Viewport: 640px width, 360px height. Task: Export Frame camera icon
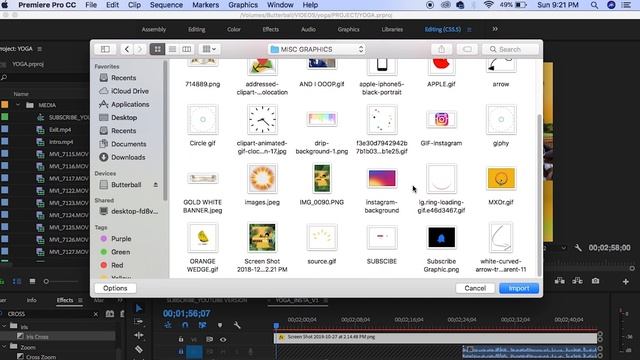pyautogui.click(x=596, y=281)
